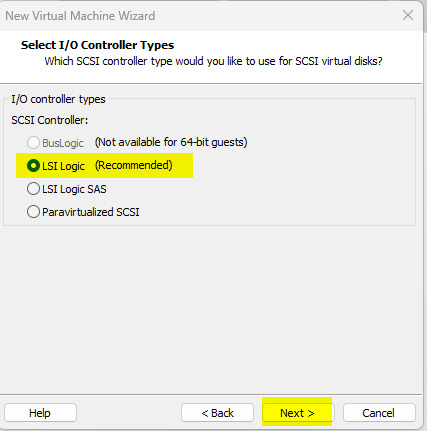
Task: Click the "LSI Logic" label text
Action: (63, 166)
